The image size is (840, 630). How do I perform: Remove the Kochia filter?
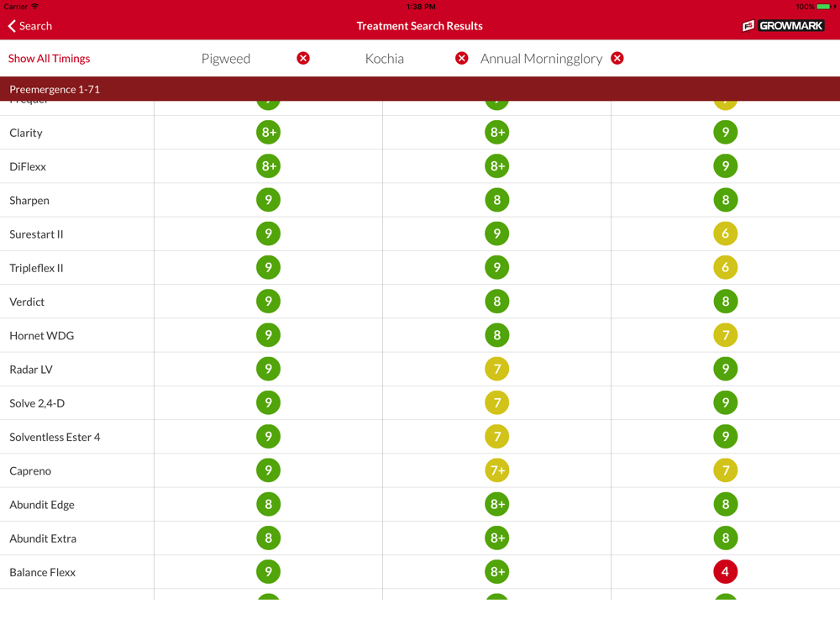pyautogui.click(x=462, y=59)
